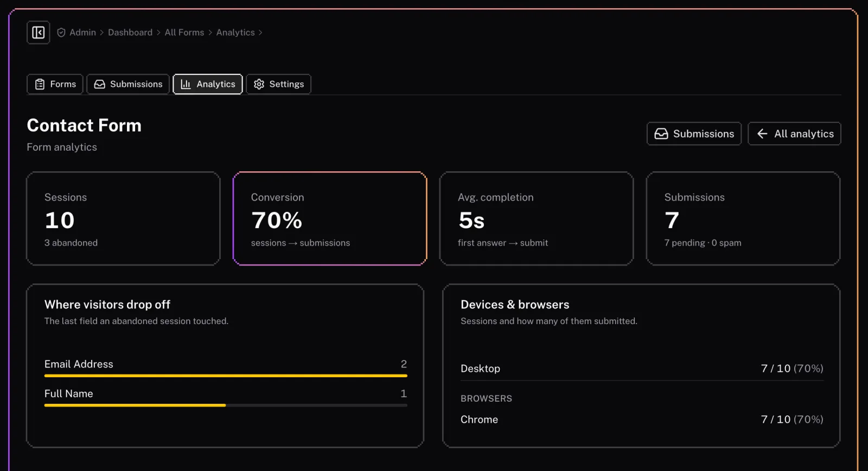Image resolution: width=868 pixels, height=471 pixels.
Task: Click the 'Full Name' drop-off label
Action: (x=69, y=393)
